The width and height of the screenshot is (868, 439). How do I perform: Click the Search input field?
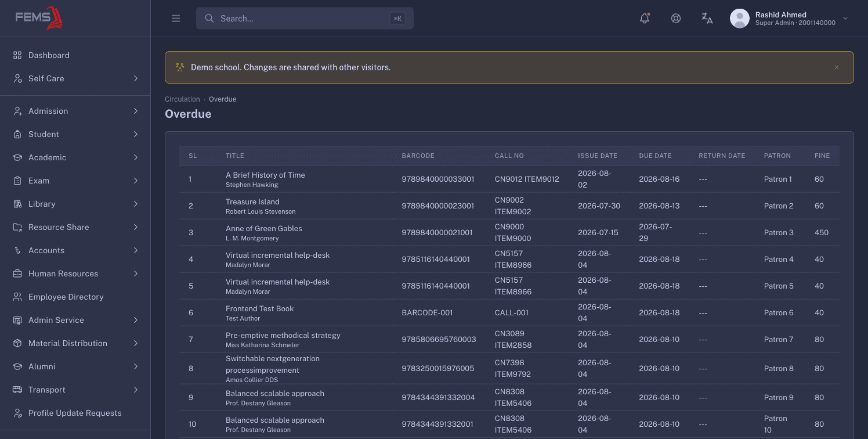click(305, 19)
